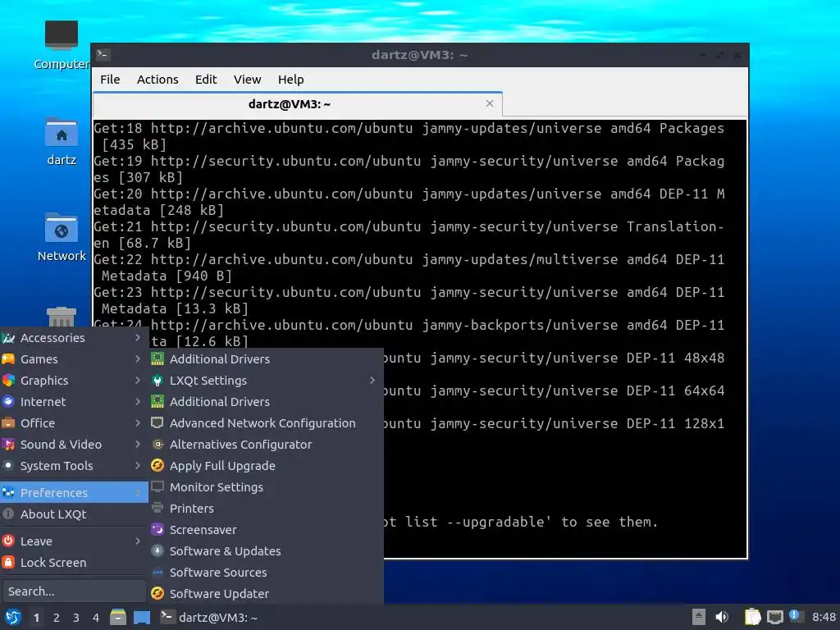Click the Advanced Network Configuration icon
The height and width of the screenshot is (630, 840).
(x=157, y=423)
